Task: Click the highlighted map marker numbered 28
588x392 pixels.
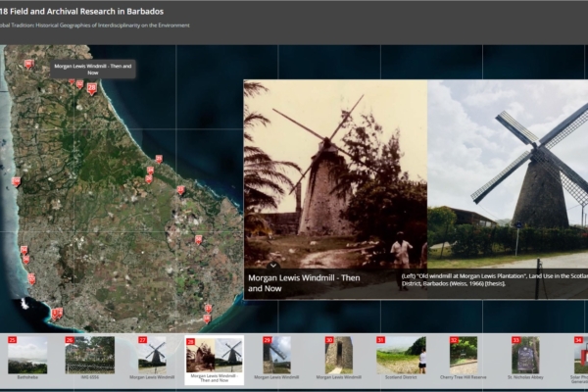Action: [91, 88]
